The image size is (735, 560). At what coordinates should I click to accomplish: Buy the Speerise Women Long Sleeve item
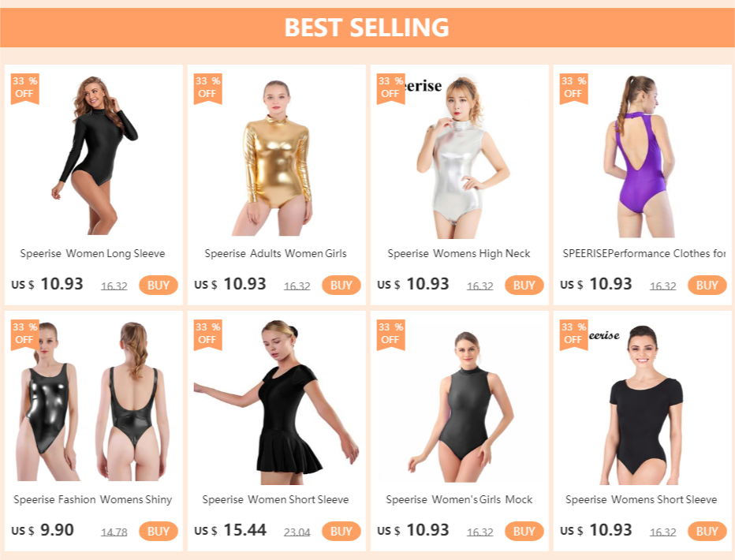159,285
